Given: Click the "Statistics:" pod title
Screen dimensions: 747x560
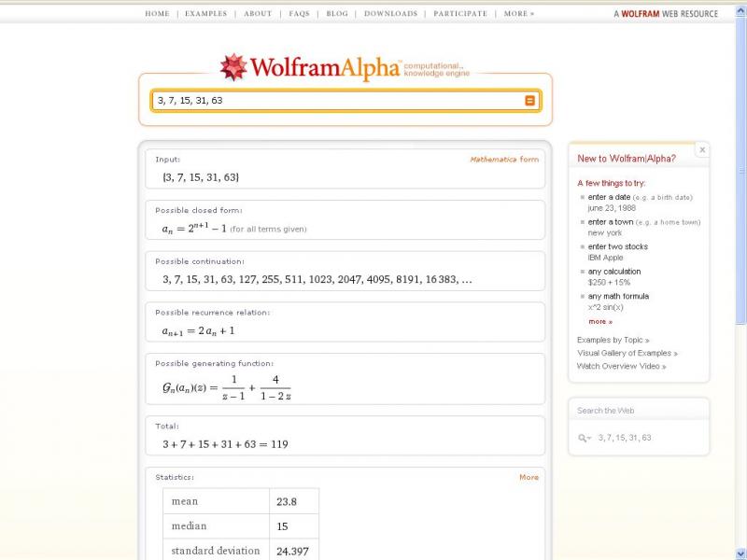Looking at the screenshot, I should (175, 477).
